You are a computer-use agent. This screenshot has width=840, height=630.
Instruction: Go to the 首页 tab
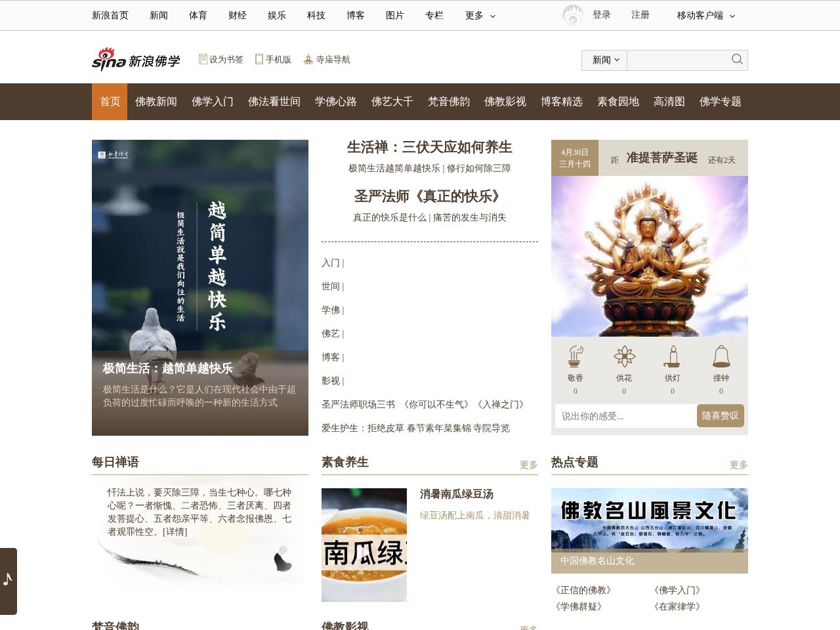[x=110, y=102]
